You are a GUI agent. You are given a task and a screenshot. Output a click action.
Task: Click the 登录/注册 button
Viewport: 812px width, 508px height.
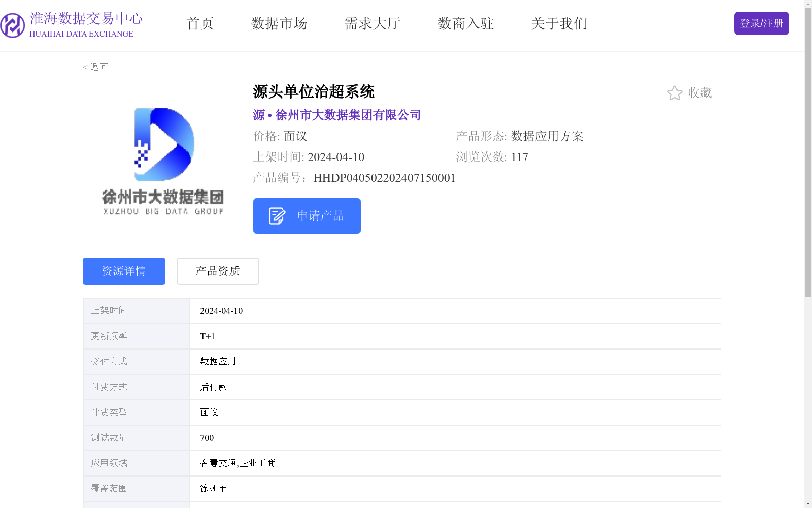point(761,23)
